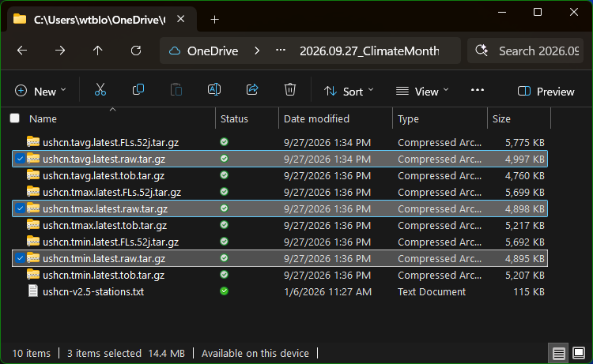Go up one folder level arrow
The height and width of the screenshot is (364, 593).
pos(97,51)
